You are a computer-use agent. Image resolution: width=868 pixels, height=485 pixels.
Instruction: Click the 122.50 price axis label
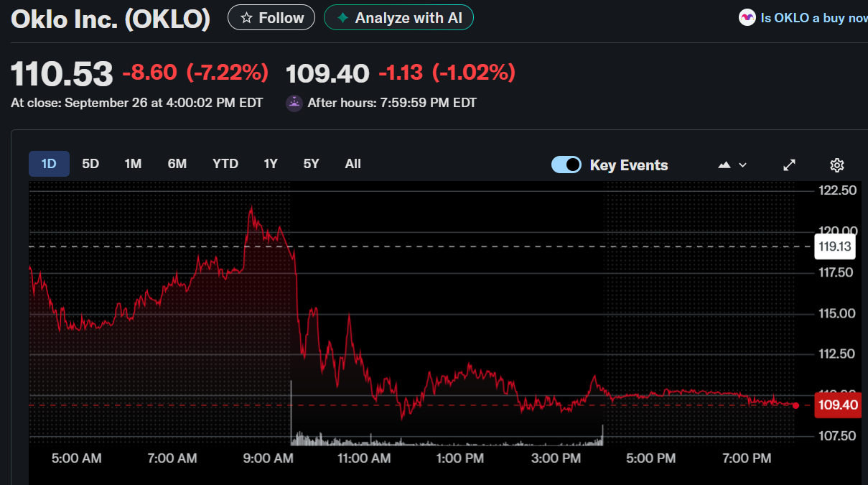837,190
